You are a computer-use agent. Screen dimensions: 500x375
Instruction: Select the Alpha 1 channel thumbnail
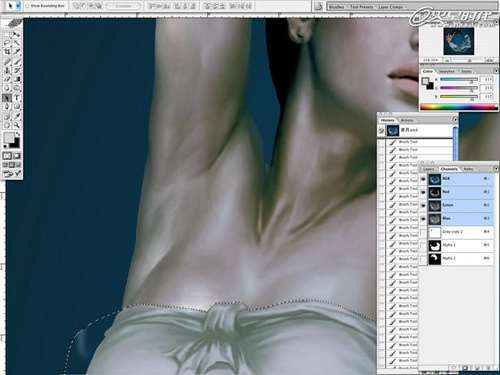tap(435, 246)
